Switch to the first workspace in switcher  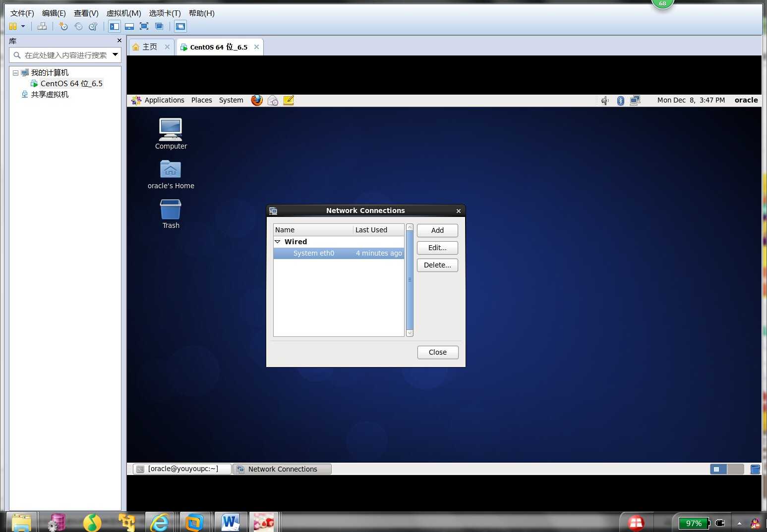[x=718, y=469]
